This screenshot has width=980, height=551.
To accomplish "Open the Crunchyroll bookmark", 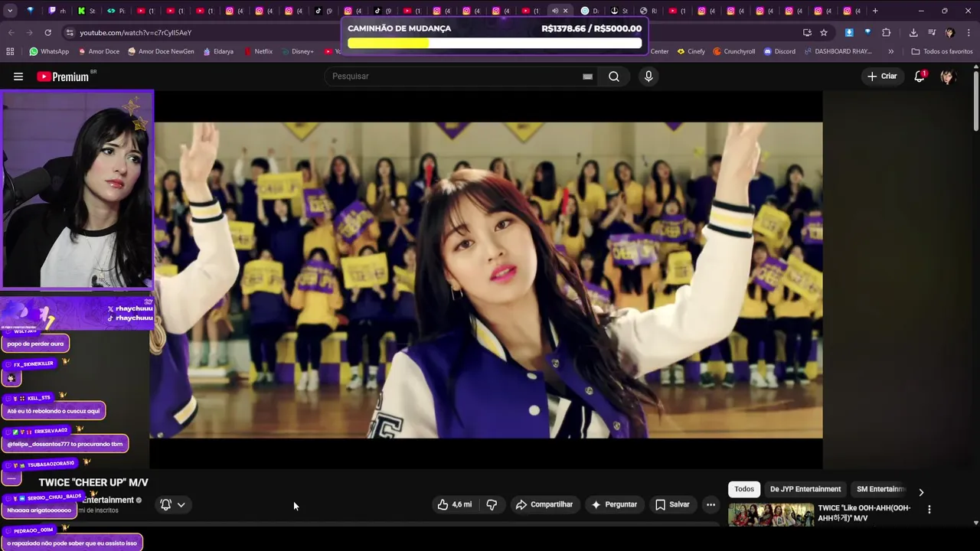I will [x=733, y=51].
